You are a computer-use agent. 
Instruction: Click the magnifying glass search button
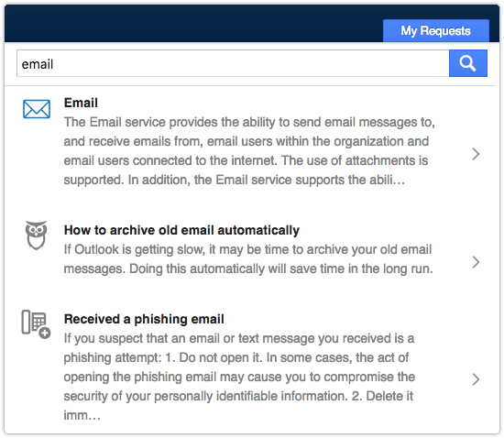(467, 63)
